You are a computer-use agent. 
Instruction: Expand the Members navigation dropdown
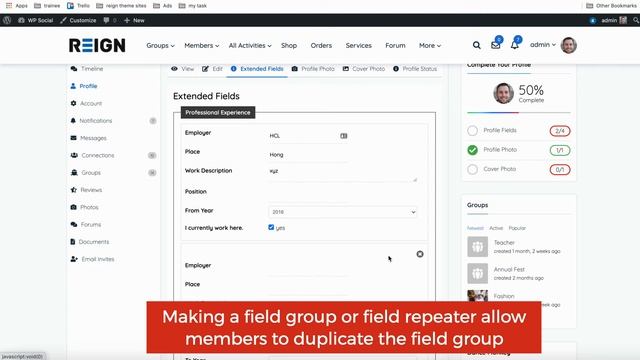click(202, 45)
